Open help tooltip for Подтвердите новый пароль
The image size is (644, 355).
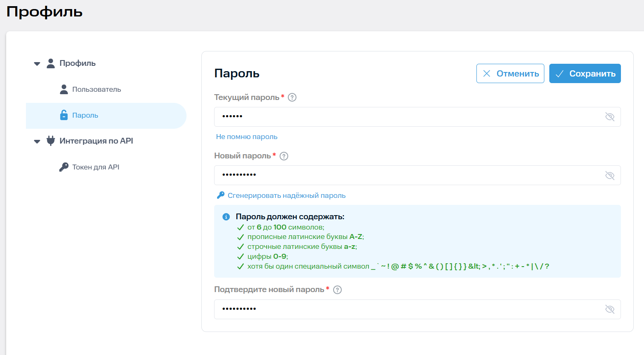pyautogui.click(x=338, y=290)
